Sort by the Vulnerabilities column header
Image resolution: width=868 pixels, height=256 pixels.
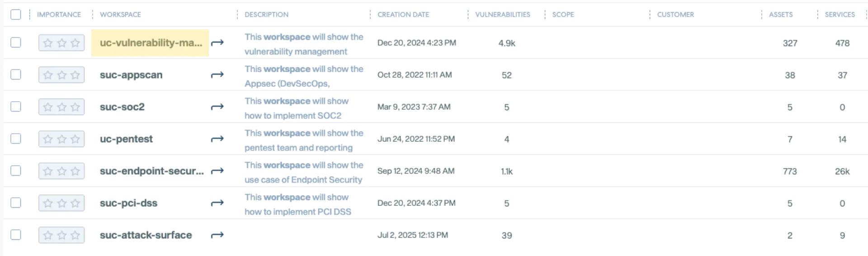click(502, 14)
